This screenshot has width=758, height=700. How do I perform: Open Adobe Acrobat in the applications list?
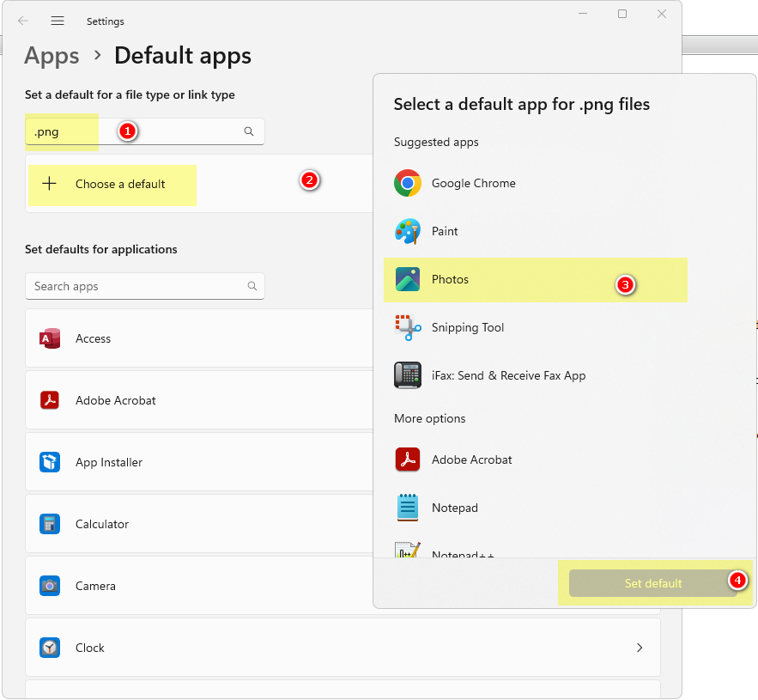coord(116,400)
